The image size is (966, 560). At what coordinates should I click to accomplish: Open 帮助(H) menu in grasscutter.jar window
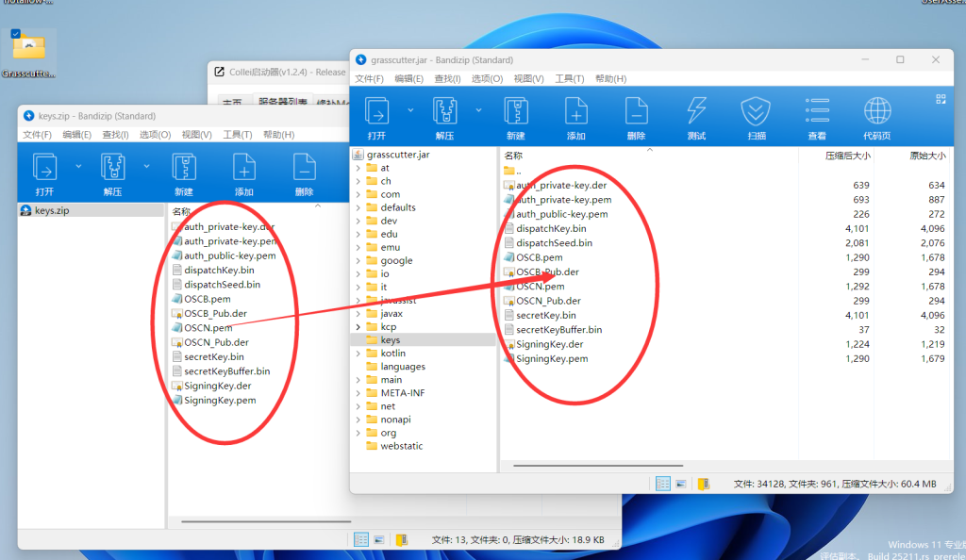tap(610, 79)
